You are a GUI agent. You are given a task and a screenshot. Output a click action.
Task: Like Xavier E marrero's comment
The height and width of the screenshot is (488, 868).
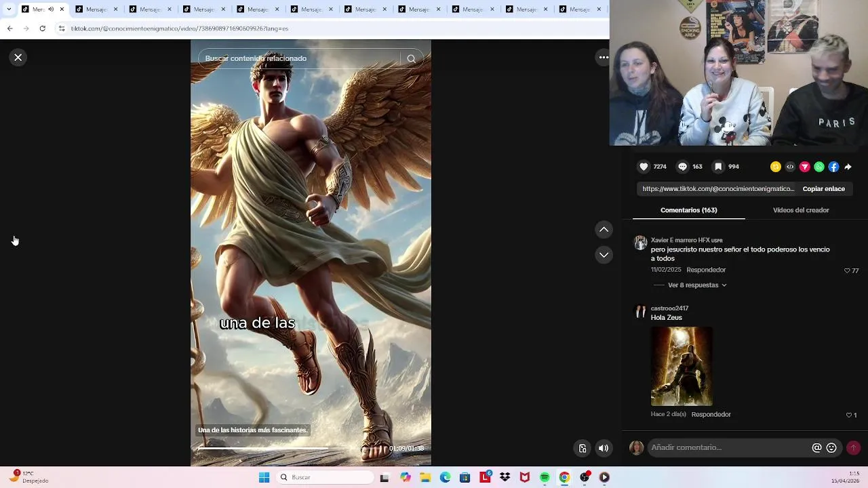coord(848,270)
